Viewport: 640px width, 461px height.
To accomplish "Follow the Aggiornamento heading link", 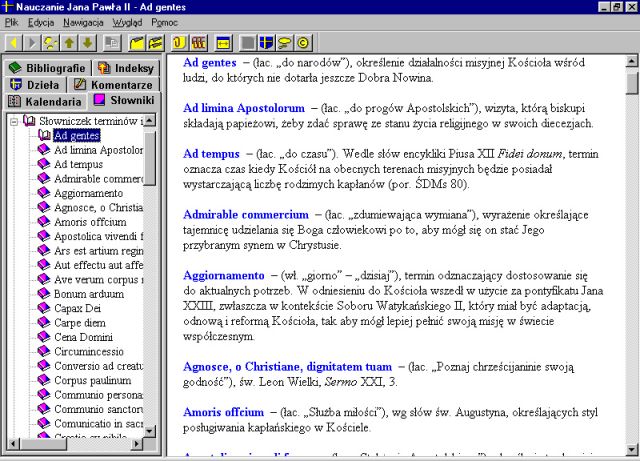I will (x=224, y=276).
